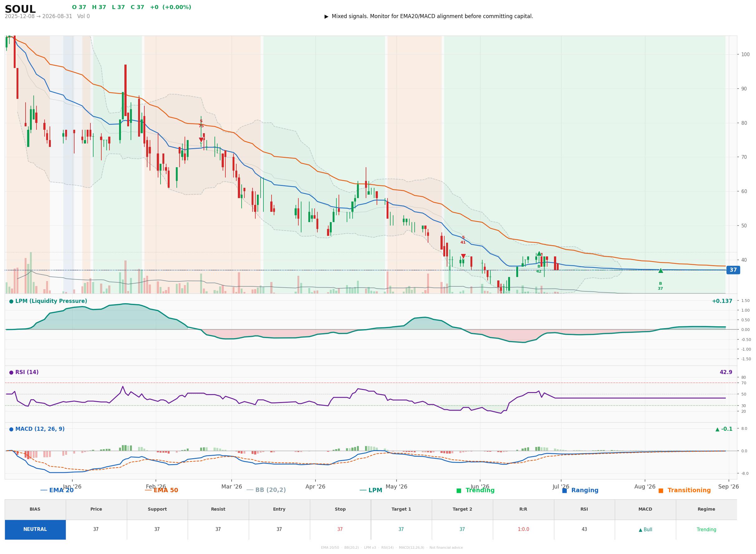Viewport: 756px width, 554px height.
Task: Click the red 37 value under Stop
Action: pos(340,530)
